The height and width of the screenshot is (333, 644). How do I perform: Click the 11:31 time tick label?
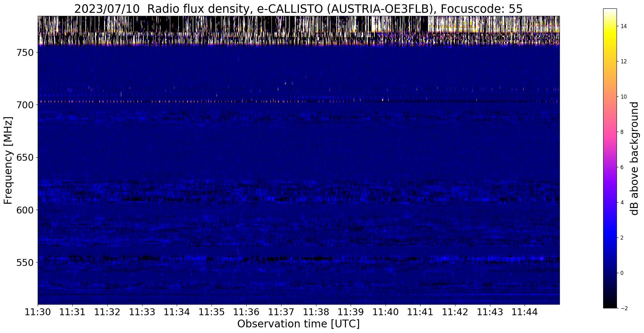(x=73, y=312)
